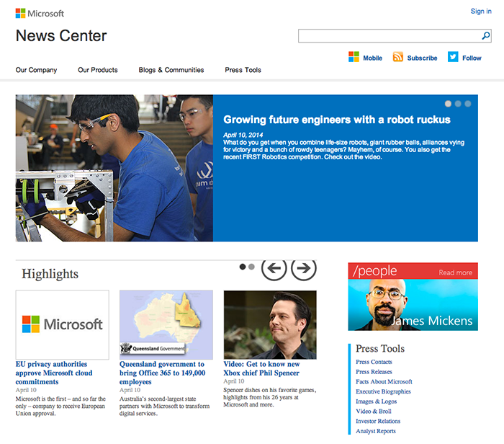Open the Press Tools menu in navigation

[x=243, y=70]
